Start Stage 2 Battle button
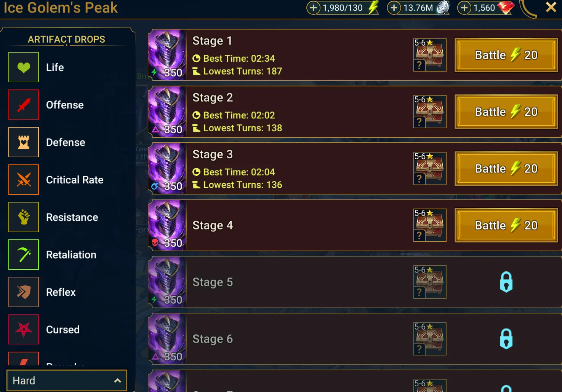Image resolution: width=562 pixels, height=392 pixels. click(x=506, y=112)
